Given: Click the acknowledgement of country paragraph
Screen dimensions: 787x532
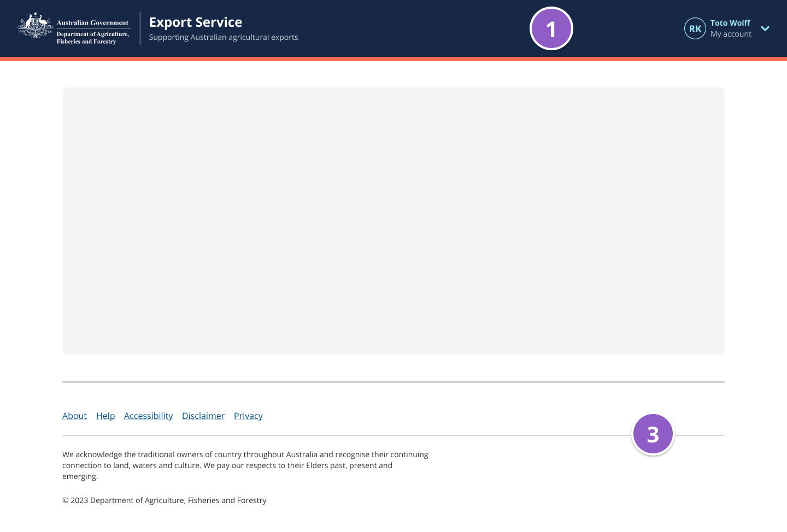Looking at the screenshot, I should pos(245,465).
